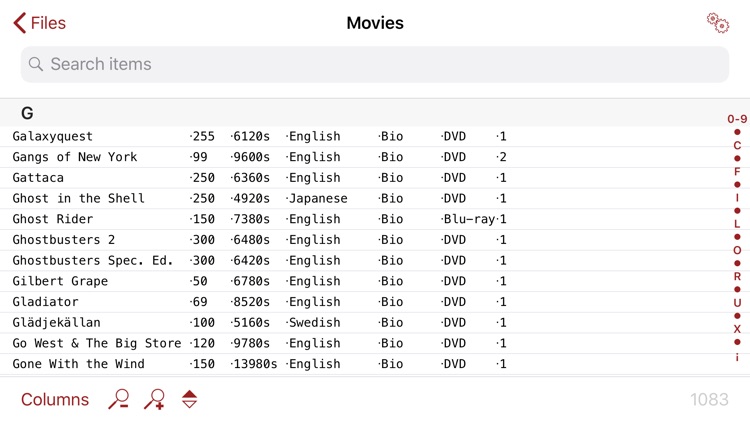
Task: Jump to letter X in index
Action: point(737,329)
